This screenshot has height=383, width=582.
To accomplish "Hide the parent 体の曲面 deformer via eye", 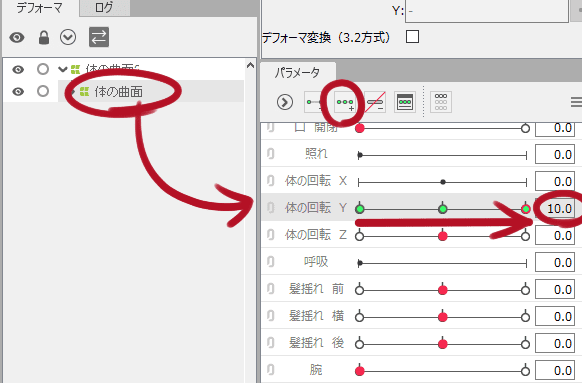I will tap(18, 69).
